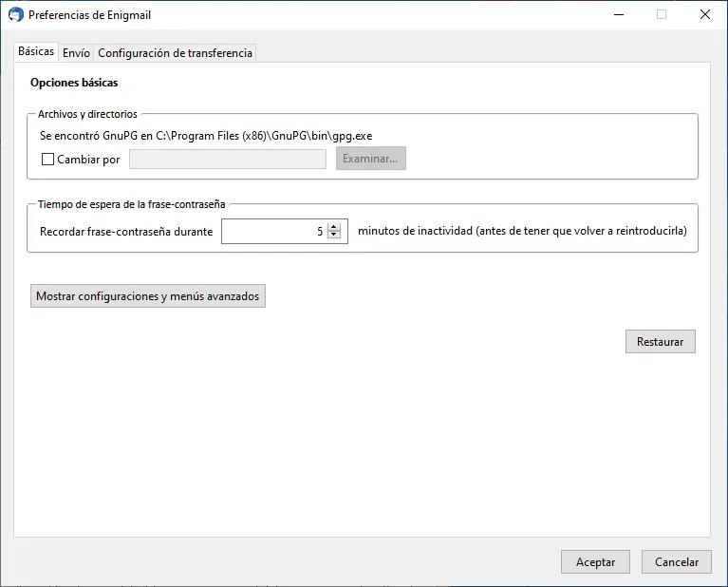Increase the passphrase minutes with the up arrow
Image resolution: width=728 pixels, height=587 pixels.
[x=333, y=227]
